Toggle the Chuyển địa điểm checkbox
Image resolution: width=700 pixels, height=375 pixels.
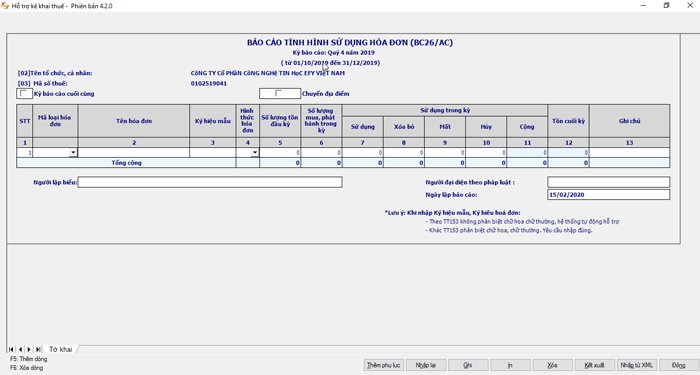279,93
